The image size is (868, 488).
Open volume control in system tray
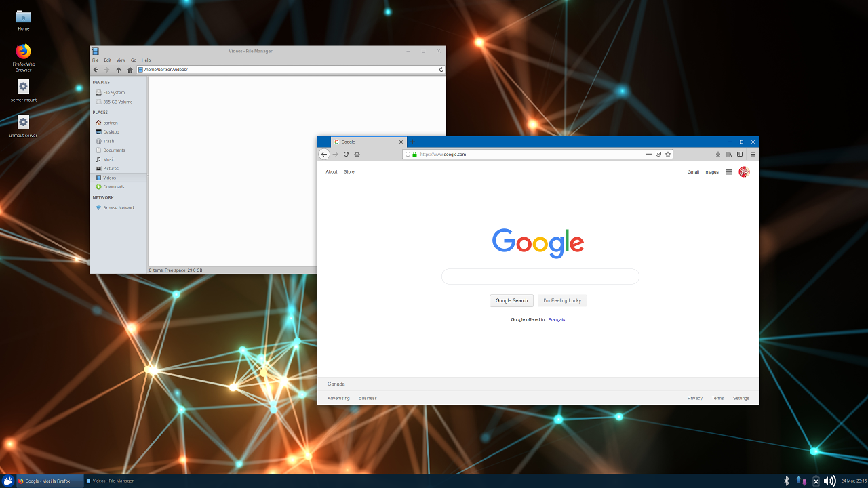(x=829, y=481)
